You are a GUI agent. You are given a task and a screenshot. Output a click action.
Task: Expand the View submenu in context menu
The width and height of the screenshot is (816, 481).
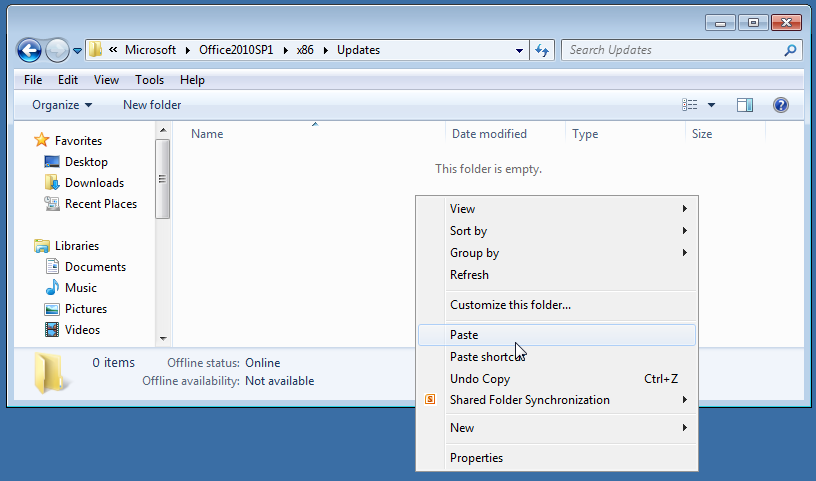(x=557, y=209)
